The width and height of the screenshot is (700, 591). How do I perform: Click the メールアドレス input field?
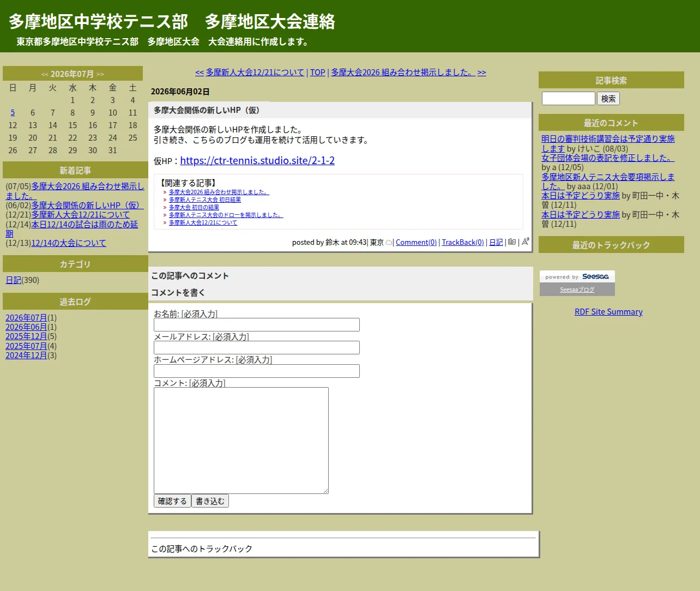[x=257, y=348]
